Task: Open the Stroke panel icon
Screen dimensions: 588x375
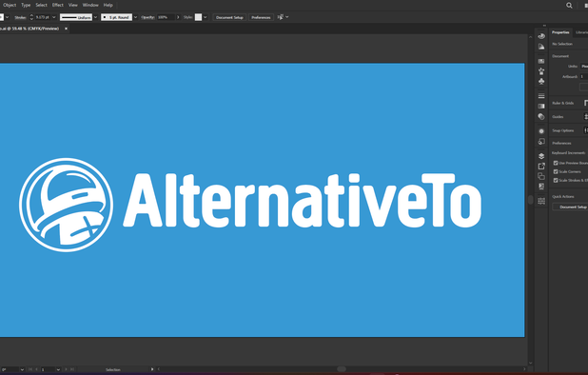Action: pos(541,96)
